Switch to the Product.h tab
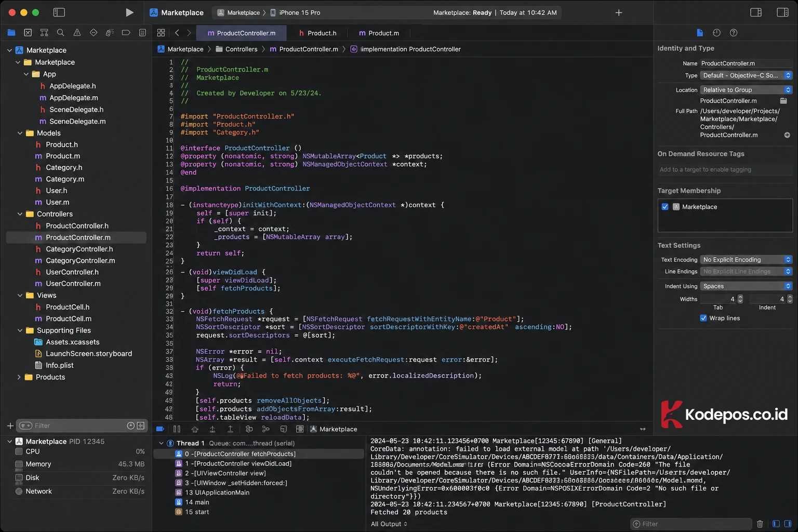 click(x=318, y=33)
